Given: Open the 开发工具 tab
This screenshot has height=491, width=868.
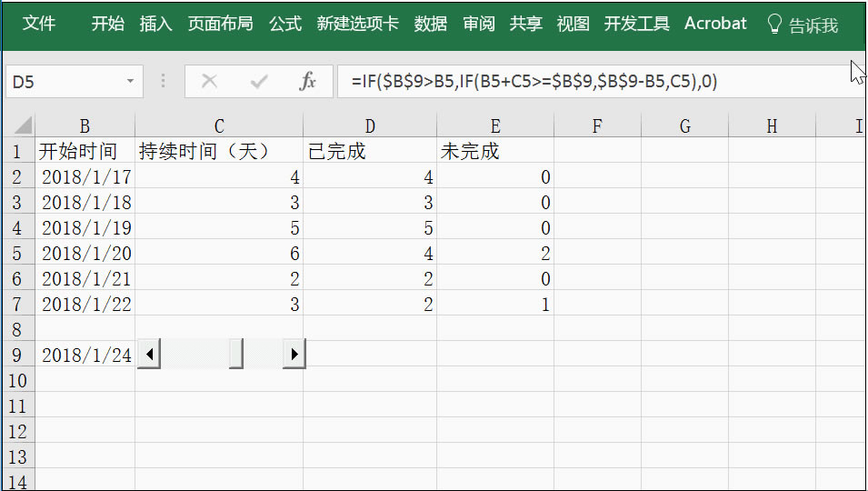Looking at the screenshot, I should [636, 24].
